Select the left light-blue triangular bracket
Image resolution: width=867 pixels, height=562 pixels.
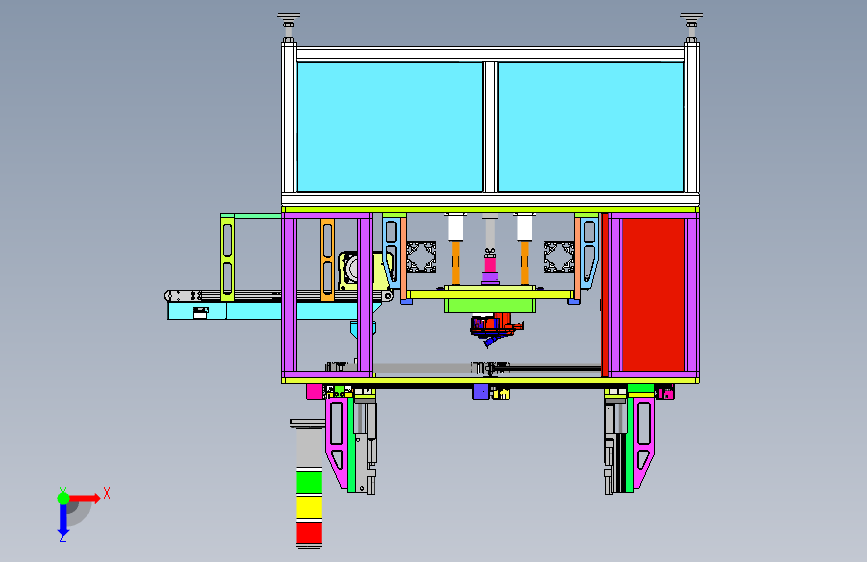point(391,252)
